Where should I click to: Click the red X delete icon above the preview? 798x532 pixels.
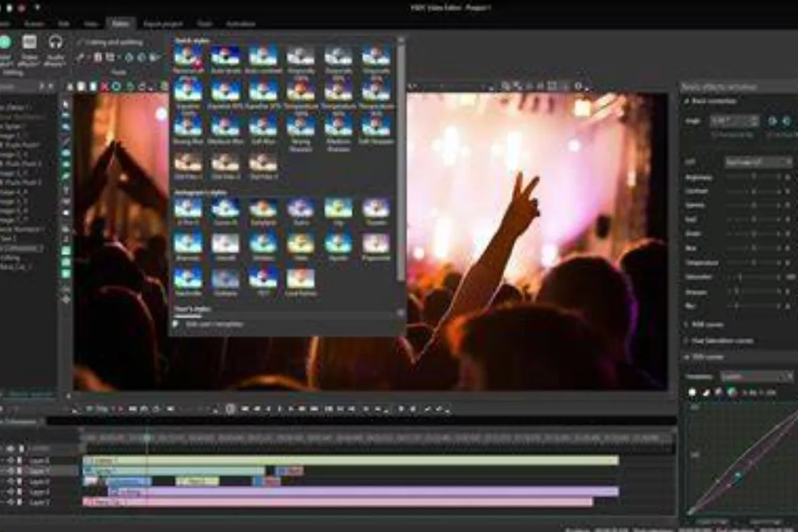[104, 86]
